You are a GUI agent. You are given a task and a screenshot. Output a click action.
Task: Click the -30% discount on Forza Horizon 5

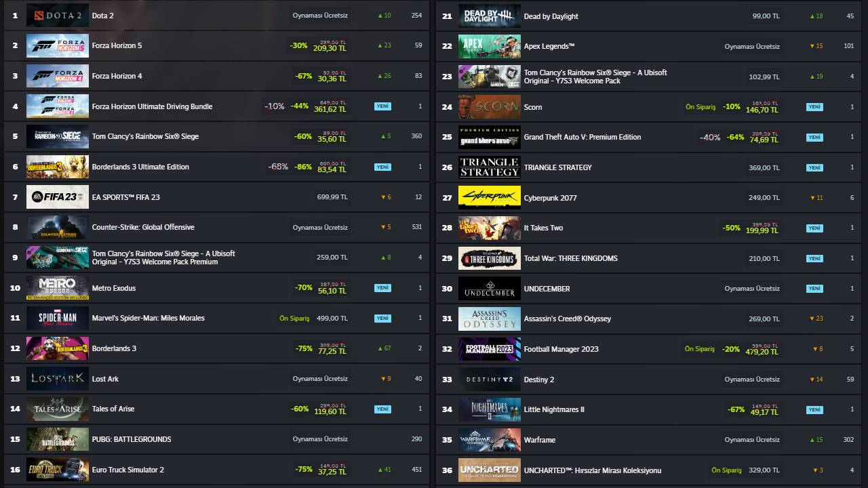tap(298, 45)
